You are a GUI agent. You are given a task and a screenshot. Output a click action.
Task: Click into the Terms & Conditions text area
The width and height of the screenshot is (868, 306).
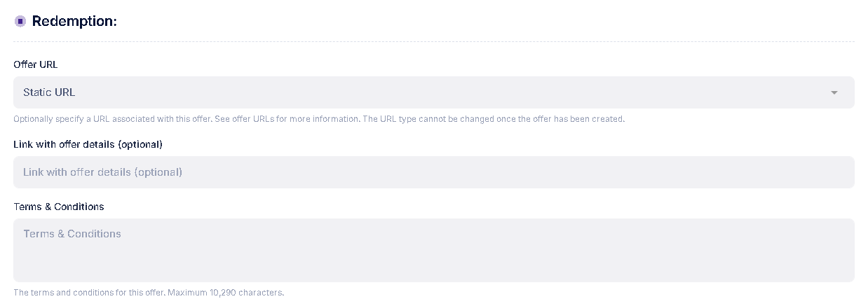[x=433, y=250]
